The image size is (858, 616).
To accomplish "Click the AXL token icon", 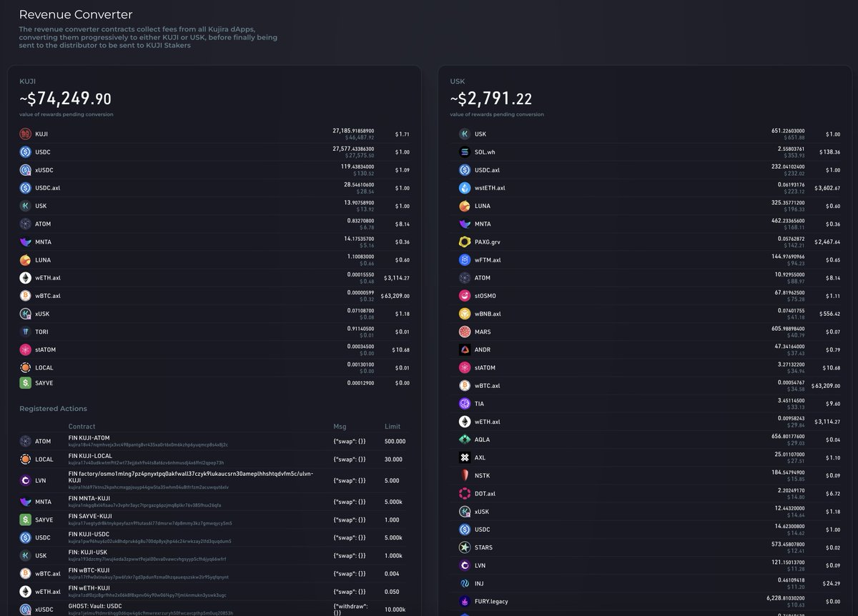I will point(464,457).
